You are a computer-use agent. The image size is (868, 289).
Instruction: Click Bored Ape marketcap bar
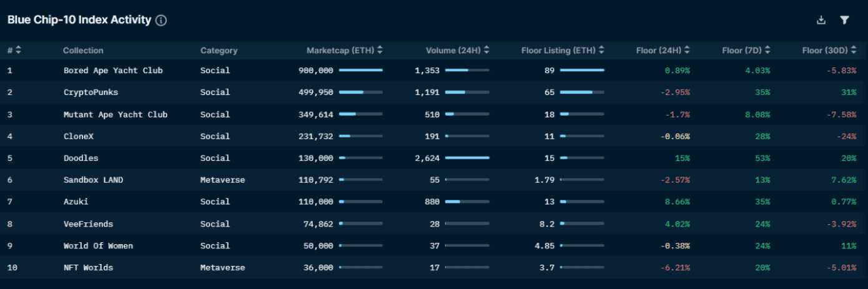coord(361,71)
